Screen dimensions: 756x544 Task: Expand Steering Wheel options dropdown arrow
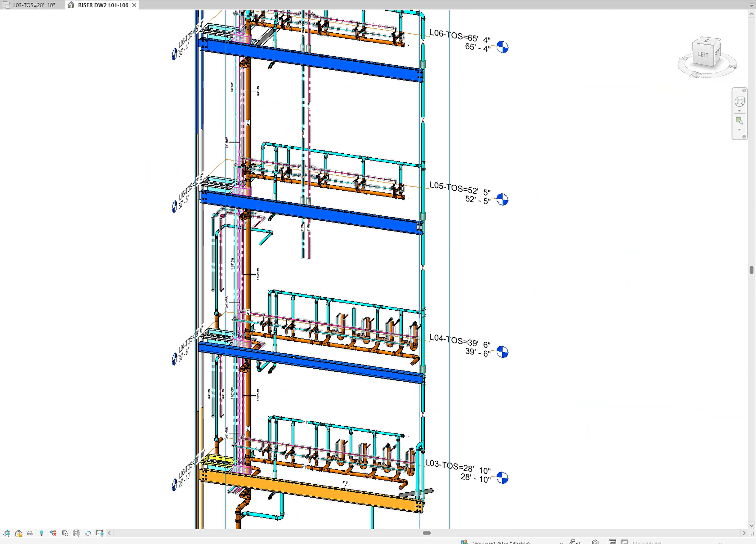tap(739, 111)
